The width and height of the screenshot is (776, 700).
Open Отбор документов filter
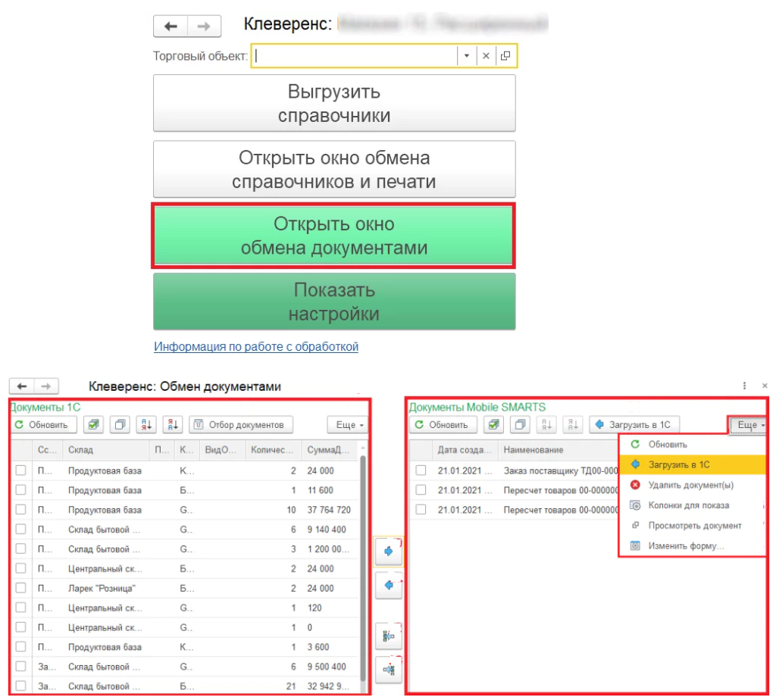click(x=241, y=424)
